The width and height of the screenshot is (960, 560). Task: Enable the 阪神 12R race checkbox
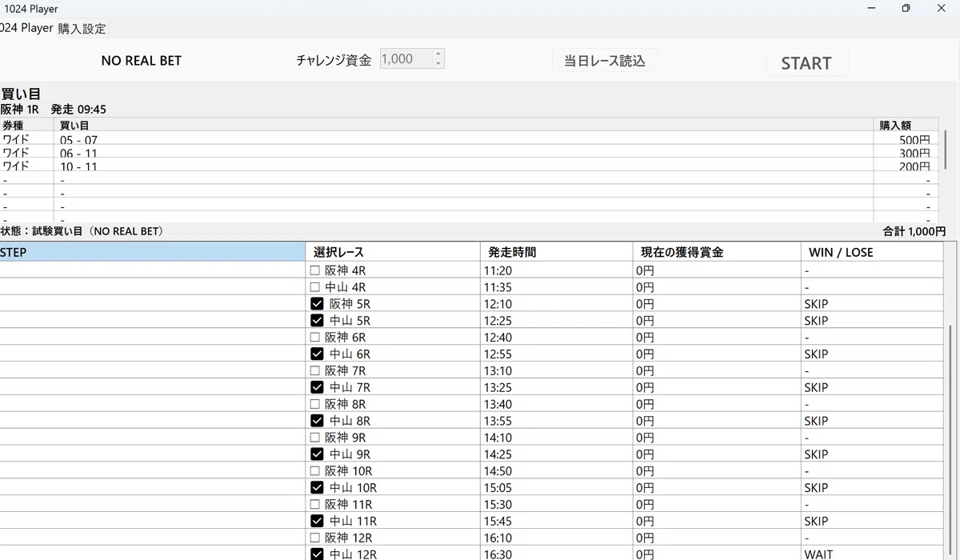[x=314, y=538]
